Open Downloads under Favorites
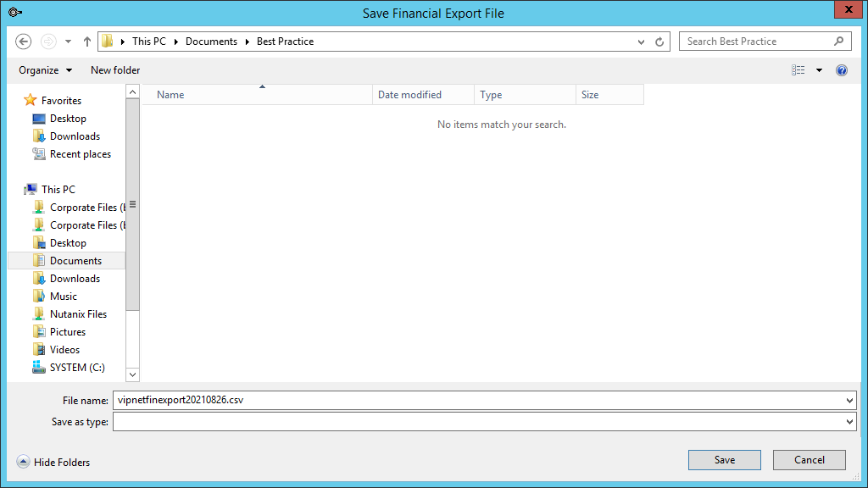 click(x=75, y=136)
